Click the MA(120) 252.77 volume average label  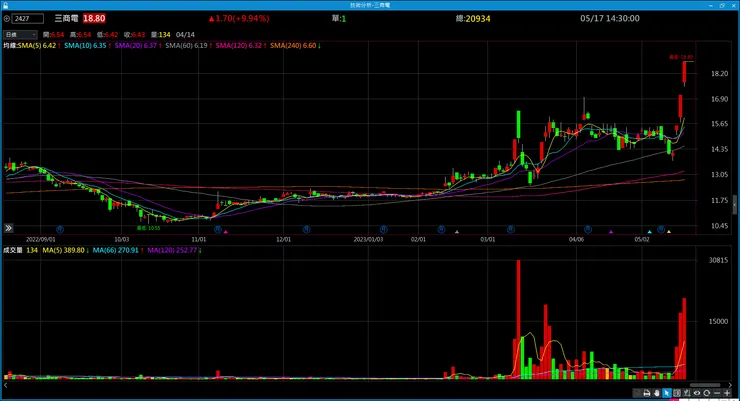(174, 250)
